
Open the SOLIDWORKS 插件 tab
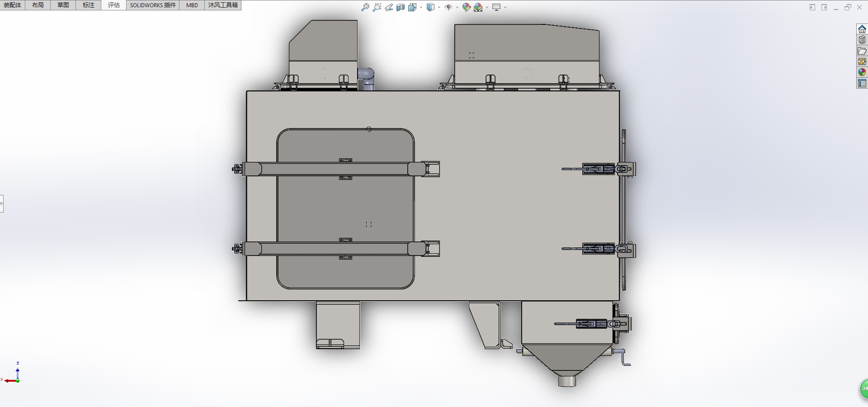coord(153,5)
